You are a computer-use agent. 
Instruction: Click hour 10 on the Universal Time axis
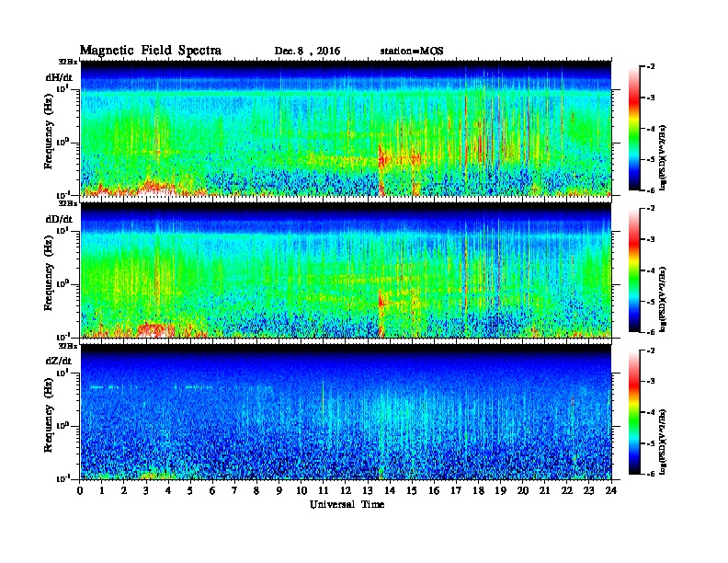301,491
